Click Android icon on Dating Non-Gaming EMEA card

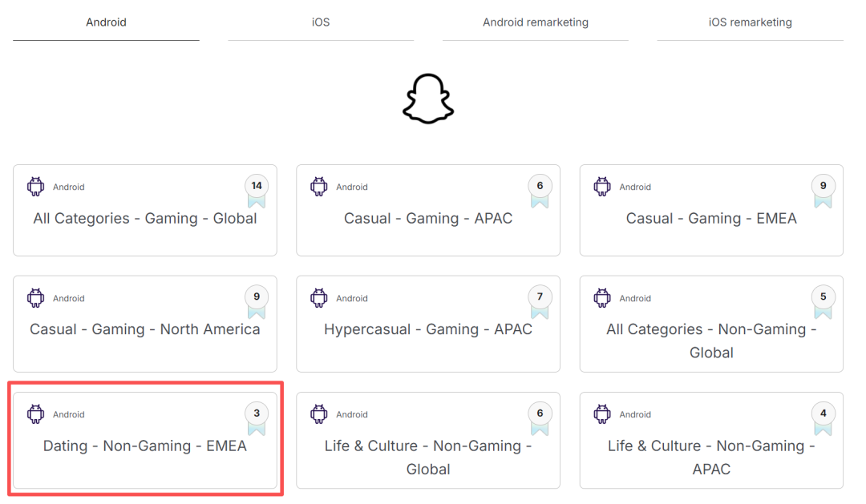tap(36, 414)
